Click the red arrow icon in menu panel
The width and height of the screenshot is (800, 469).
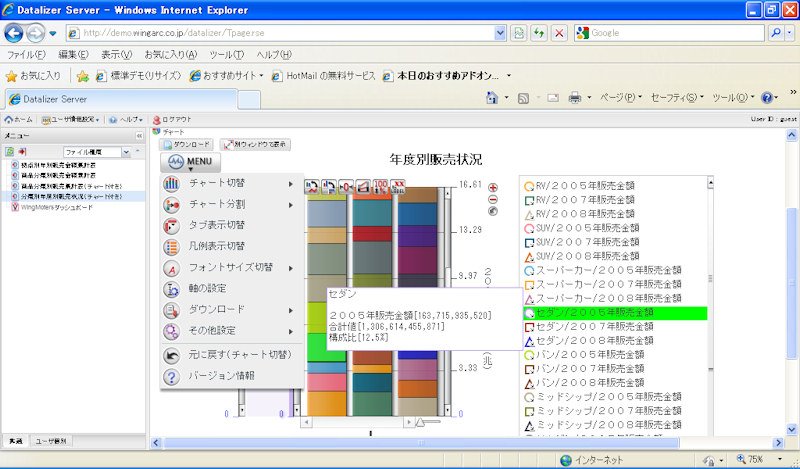(x=22, y=152)
